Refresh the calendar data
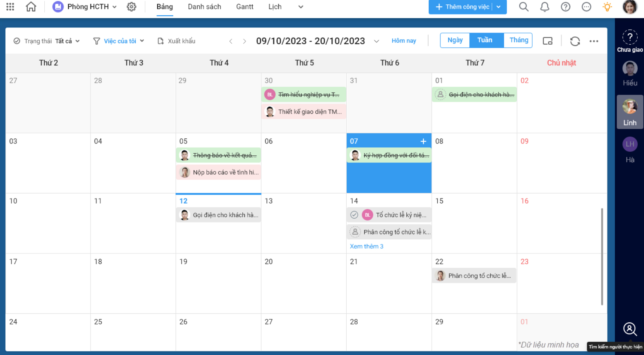The image size is (644, 355). pyautogui.click(x=575, y=41)
